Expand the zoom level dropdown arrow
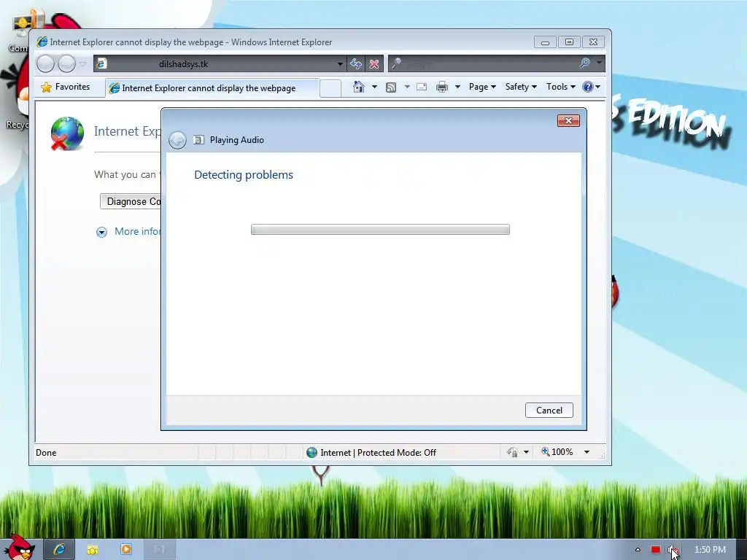 (587, 452)
